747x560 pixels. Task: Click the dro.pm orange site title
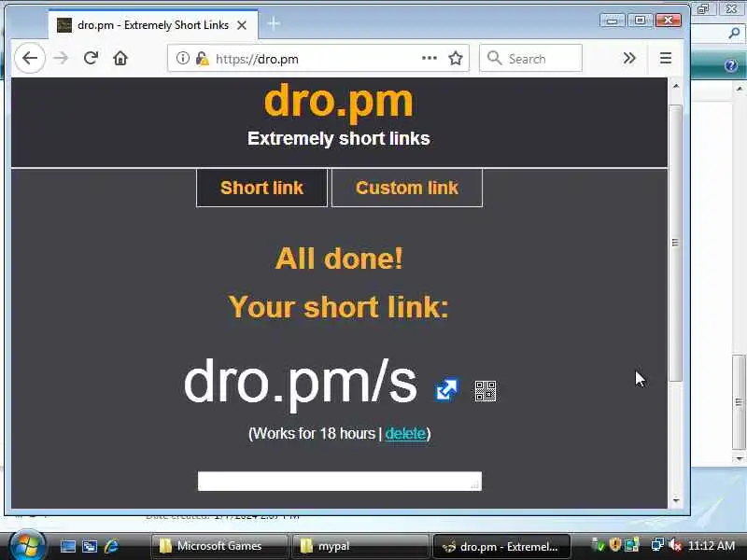338,101
